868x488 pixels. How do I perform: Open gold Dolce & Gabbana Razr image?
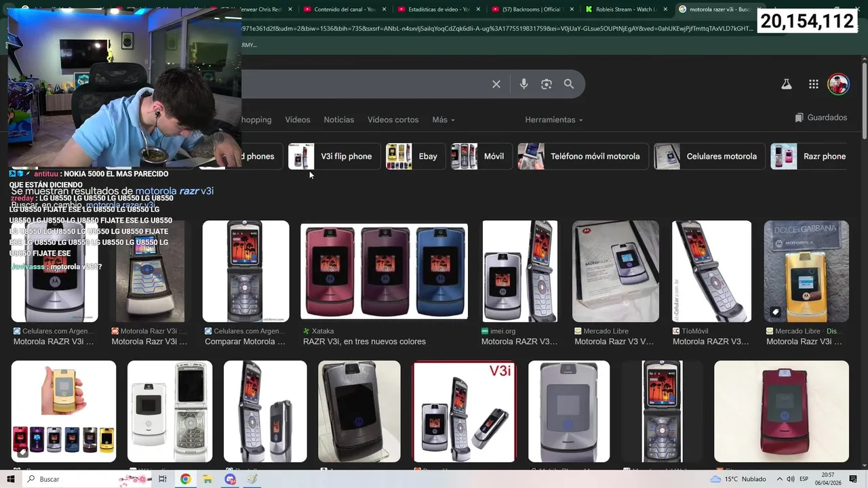pos(806,271)
